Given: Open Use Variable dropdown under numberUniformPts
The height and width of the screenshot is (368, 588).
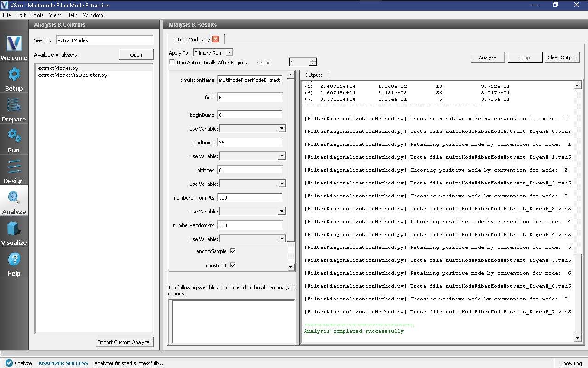Looking at the screenshot, I should [252, 211].
